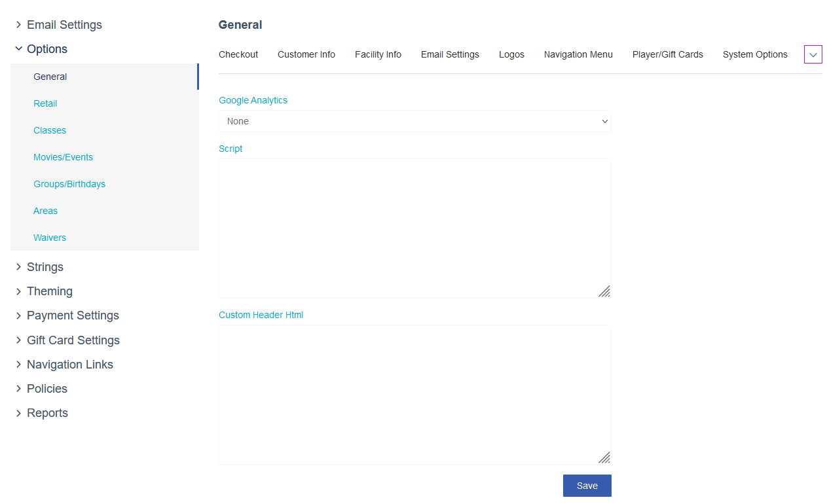This screenshot has width=827, height=504.
Task: Open the Movies/Events options page
Action: coord(64,157)
